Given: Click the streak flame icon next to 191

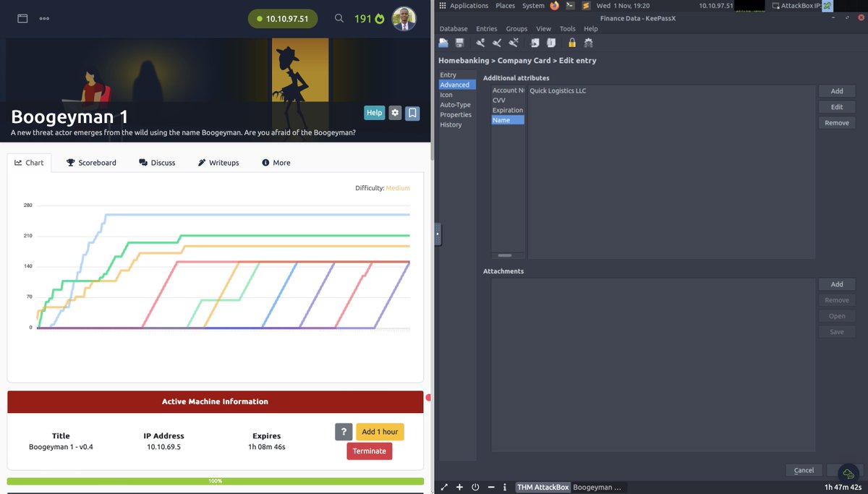Looking at the screenshot, I should click(380, 18).
